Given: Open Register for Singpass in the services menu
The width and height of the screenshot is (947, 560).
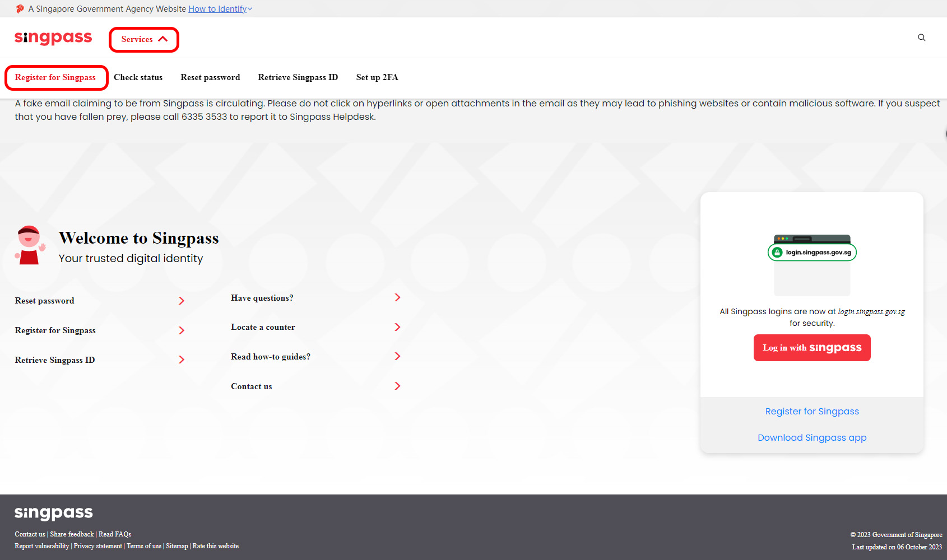Looking at the screenshot, I should point(55,77).
